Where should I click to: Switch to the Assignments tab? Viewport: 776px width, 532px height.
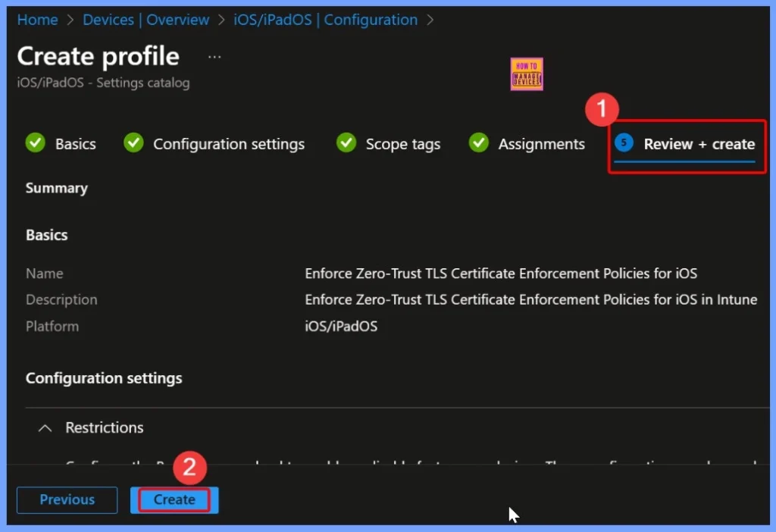542,143
